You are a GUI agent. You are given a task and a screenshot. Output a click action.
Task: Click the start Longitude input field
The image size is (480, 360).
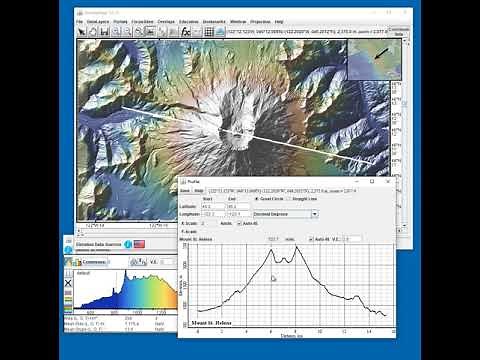coord(213,214)
